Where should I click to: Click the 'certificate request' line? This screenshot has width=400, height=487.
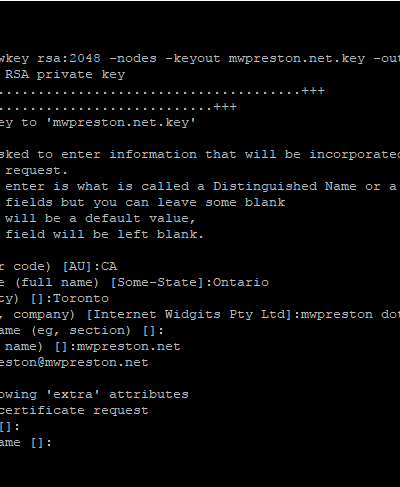(74, 411)
